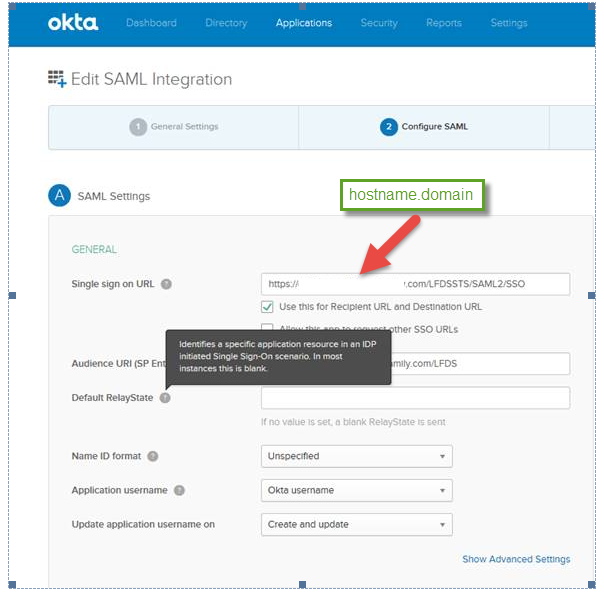The image size is (604, 596).
Task: Click help icon beside Single sign on URL
Action: point(166,284)
